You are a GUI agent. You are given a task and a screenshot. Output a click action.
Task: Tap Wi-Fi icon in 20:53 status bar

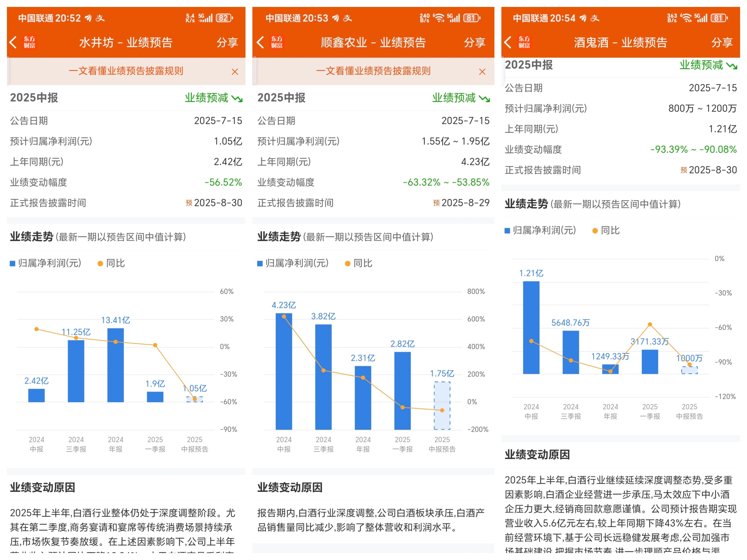[x=439, y=18]
